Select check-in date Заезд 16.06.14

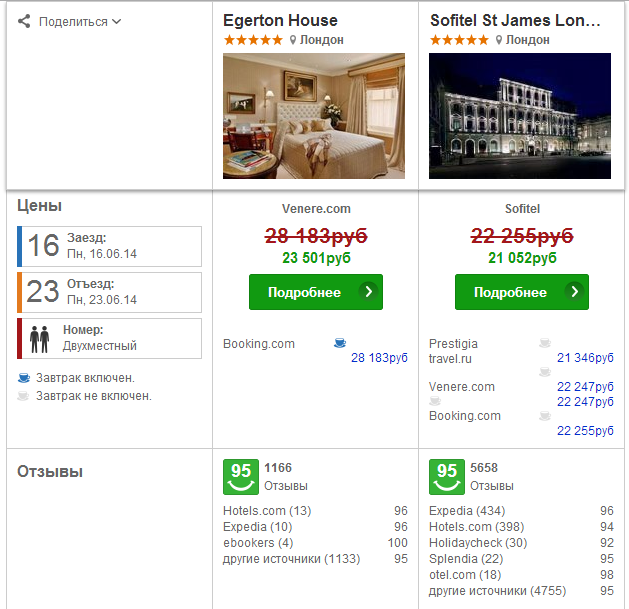point(110,246)
